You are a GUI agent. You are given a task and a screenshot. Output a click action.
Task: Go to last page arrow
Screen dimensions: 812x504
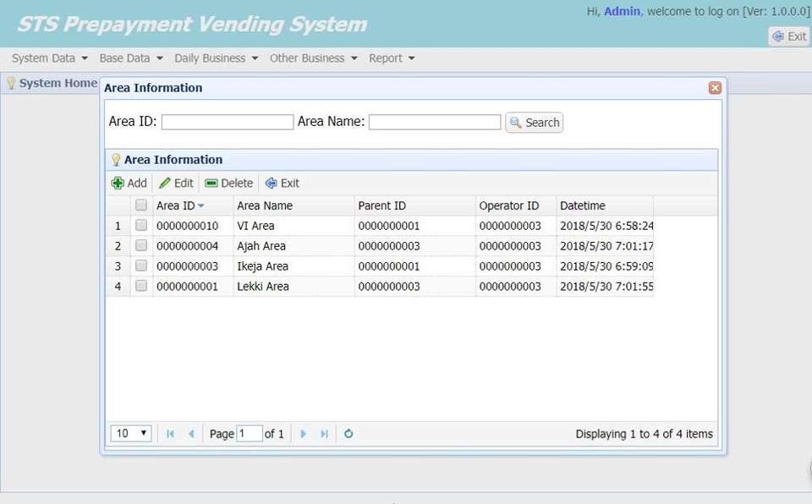(x=324, y=434)
